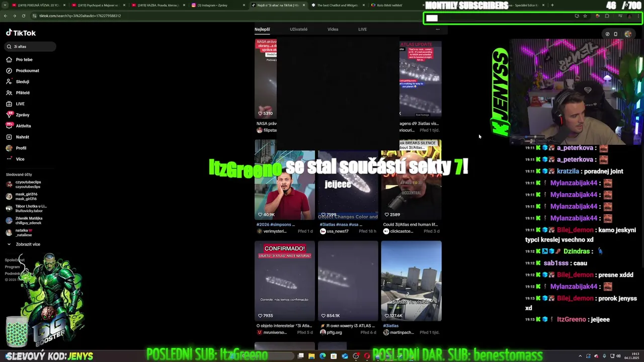Click the TikTok logo
Viewport: 644px width, 362px height.
coord(21,33)
